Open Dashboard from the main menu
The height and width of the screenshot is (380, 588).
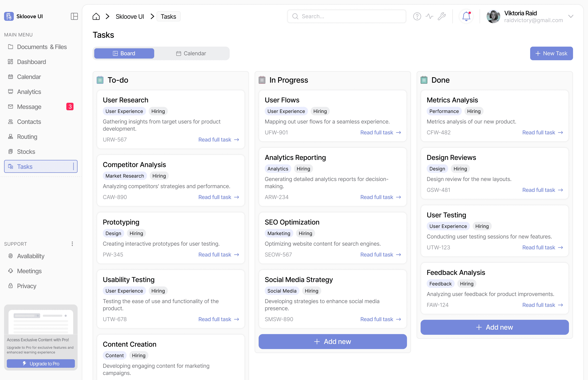41,62
